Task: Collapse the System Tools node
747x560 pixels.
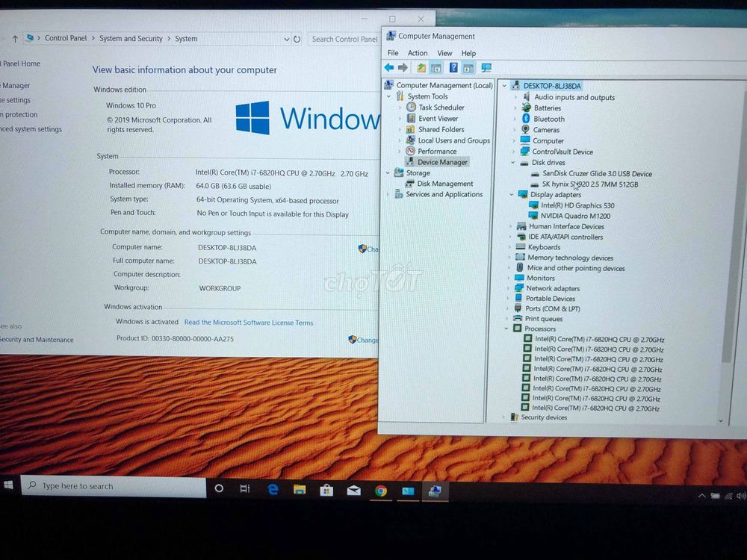Action: (x=388, y=96)
